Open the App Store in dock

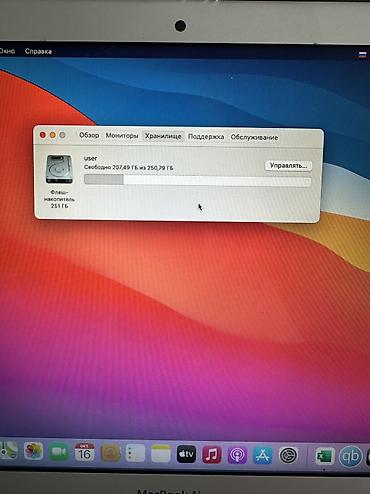pyautogui.click(x=263, y=455)
